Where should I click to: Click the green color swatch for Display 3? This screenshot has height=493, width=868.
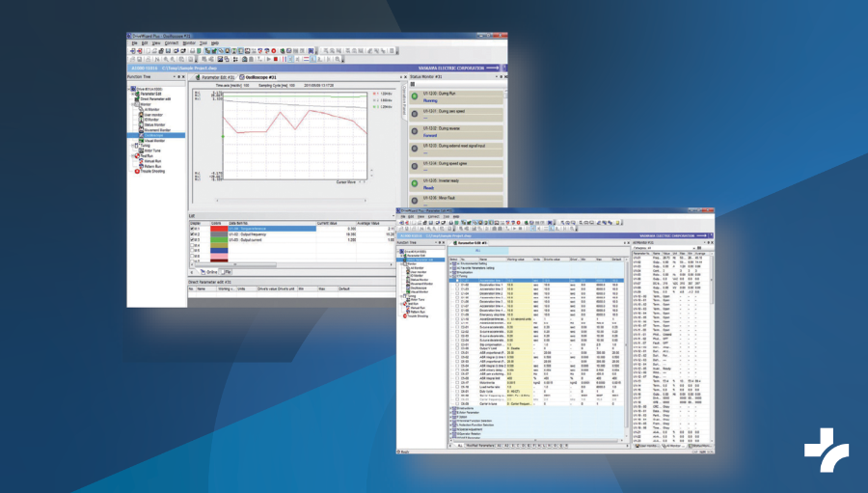point(219,240)
